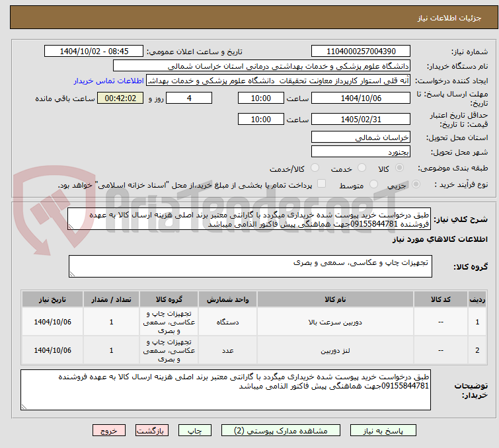Click the response deadline date 1404/10/06 field
This screenshot has width=499, height=448.
361,98
